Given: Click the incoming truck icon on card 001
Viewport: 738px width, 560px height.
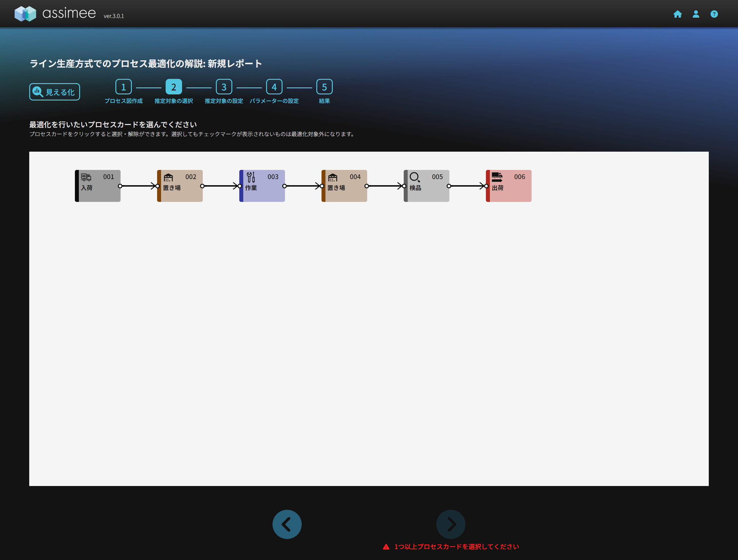Looking at the screenshot, I should tap(86, 177).
